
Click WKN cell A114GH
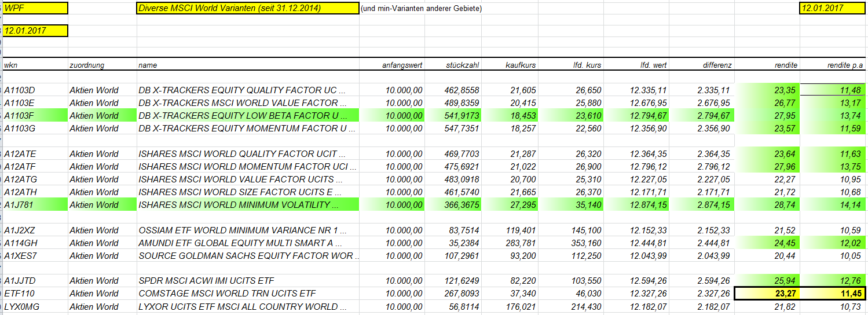click(35, 243)
